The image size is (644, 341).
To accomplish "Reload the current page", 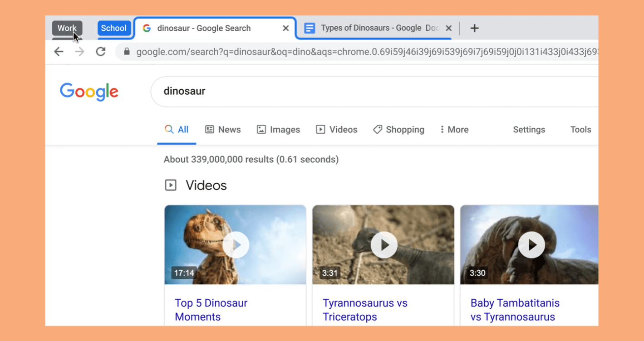I will point(101,51).
